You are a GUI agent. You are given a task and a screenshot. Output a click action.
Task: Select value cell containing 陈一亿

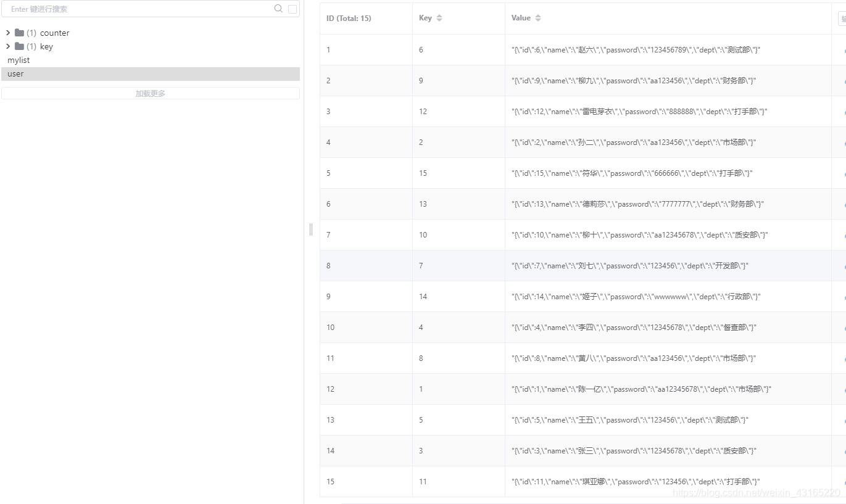(668, 389)
